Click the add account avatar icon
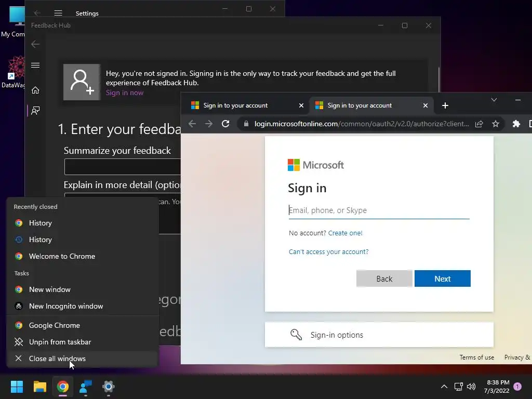The width and height of the screenshot is (532, 399). click(x=82, y=82)
